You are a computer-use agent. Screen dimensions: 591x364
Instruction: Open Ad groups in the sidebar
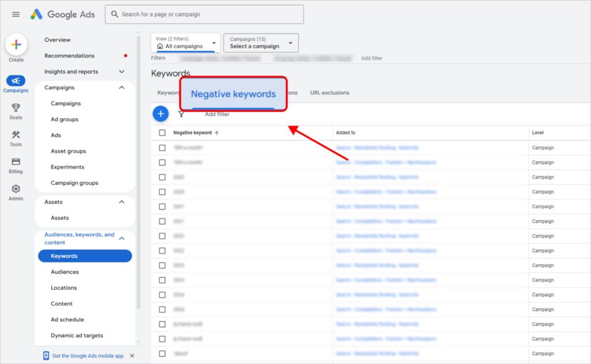click(65, 119)
